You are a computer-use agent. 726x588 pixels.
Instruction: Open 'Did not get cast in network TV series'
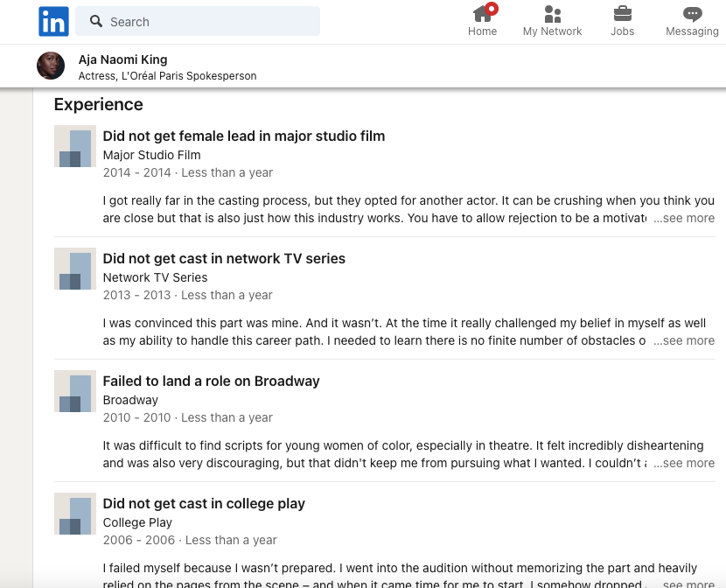[x=224, y=258]
